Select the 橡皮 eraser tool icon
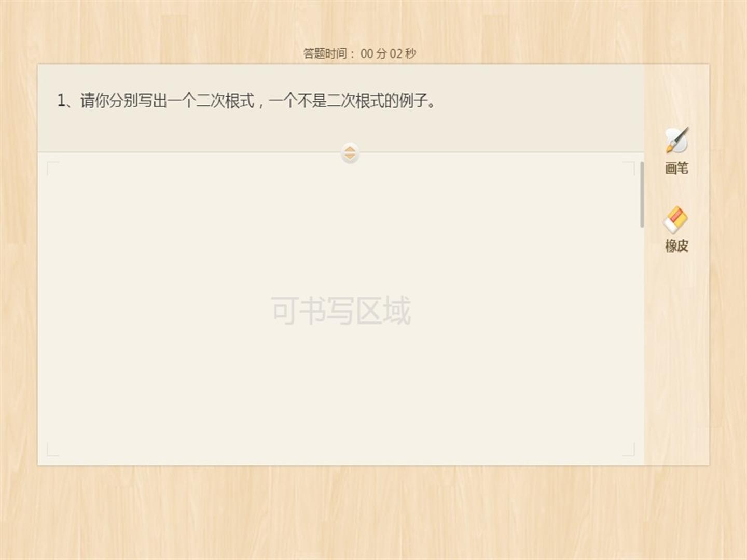This screenshot has height=560, width=747. 676,220
